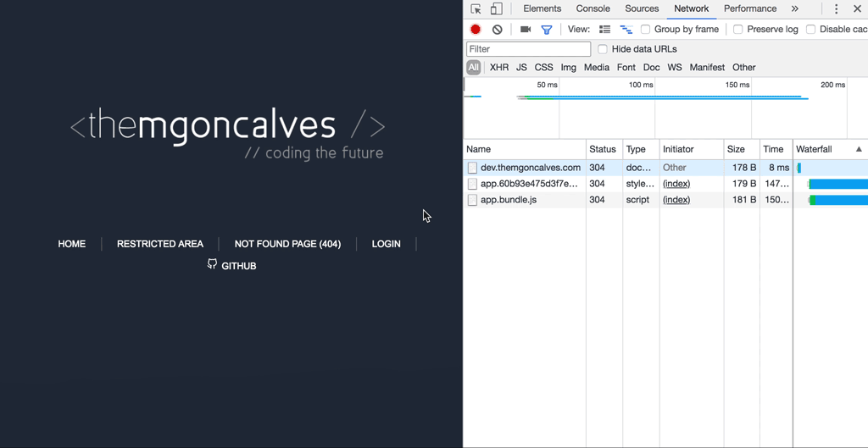This screenshot has height=448, width=868.
Task: Filter requests by Font
Action: 626,68
